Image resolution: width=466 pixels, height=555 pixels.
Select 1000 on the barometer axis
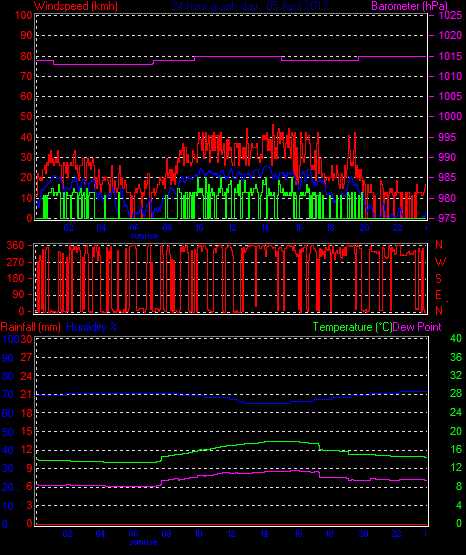pos(450,116)
